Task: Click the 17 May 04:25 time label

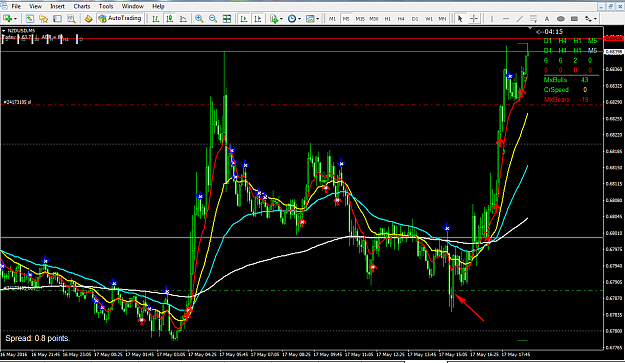Action: pyautogui.click(x=202, y=354)
